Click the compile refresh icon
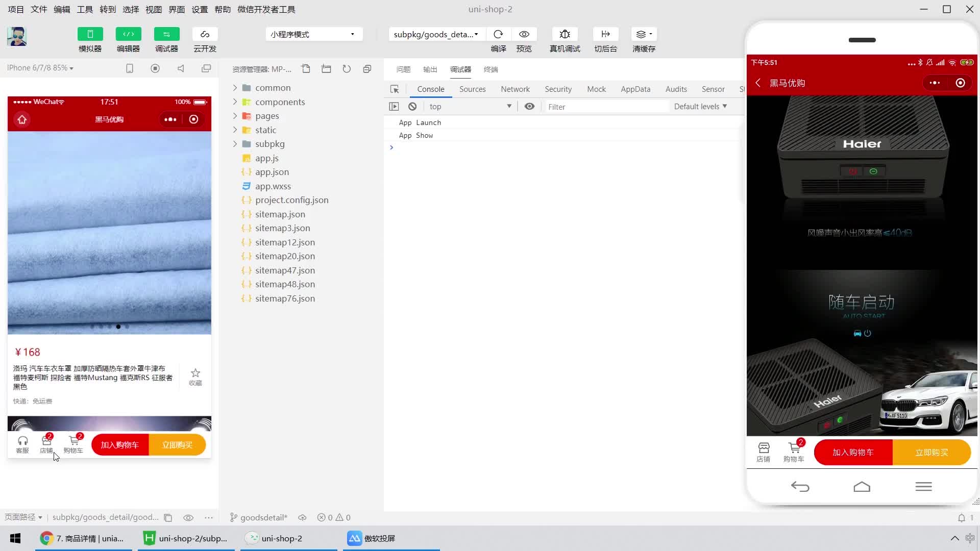Screen dimensions: 980x551 pyautogui.click(x=498, y=34)
